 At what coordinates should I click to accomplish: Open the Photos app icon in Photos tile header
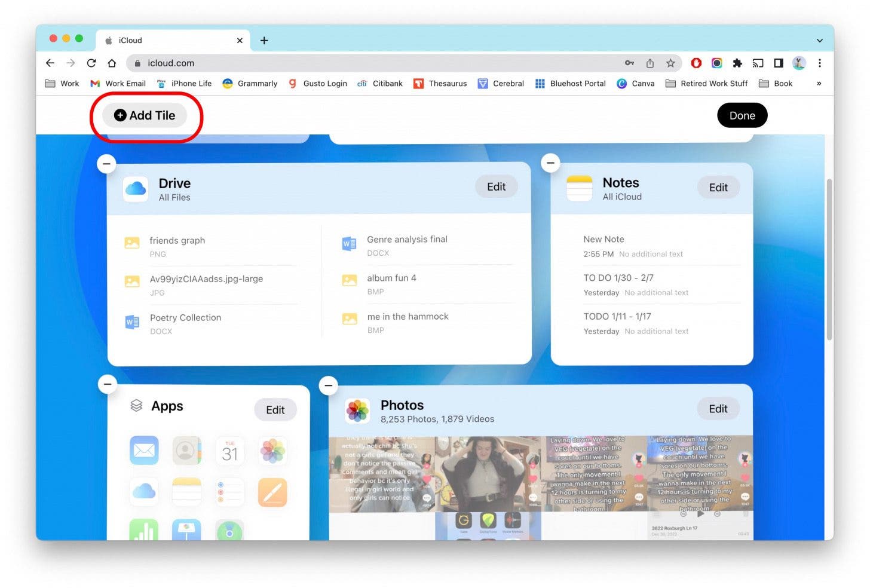point(357,411)
